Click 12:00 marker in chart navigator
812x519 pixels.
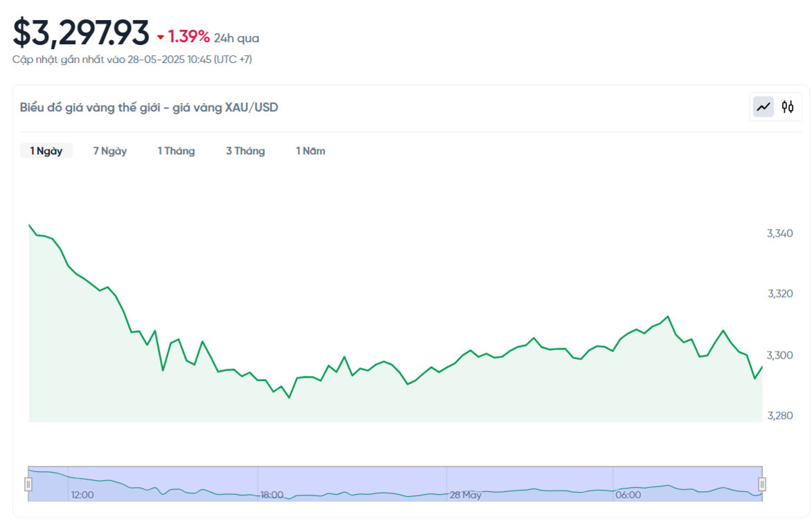82,495
